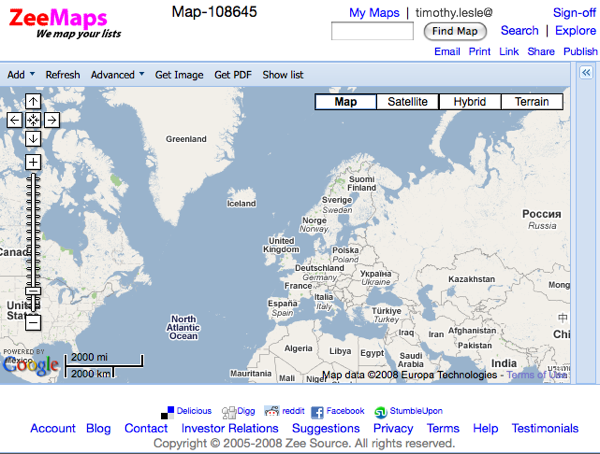
Task: Click the Map-108645 title
Action: click(x=214, y=12)
